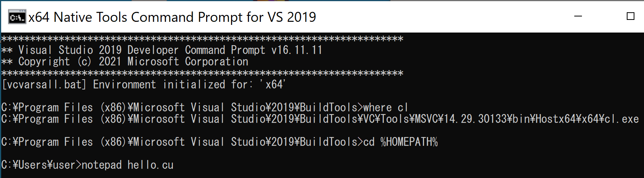This screenshot has width=644, height=178.
Task: Click 'cl.exe' at the end of the path
Action: pos(621,119)
